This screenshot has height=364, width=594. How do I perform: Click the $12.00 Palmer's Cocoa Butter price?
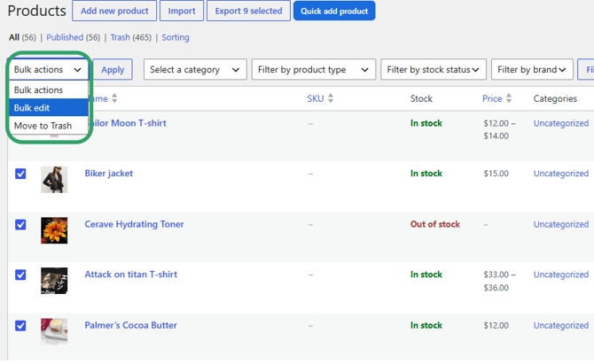(x=496, y=325)
